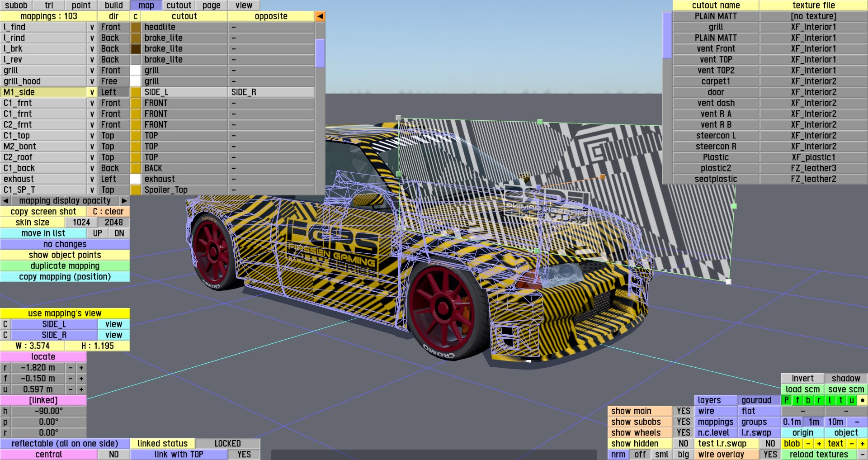This screenshot has width=868, height=460.
Task: Click minus for the f locate value
Action: tap(71, 379)
